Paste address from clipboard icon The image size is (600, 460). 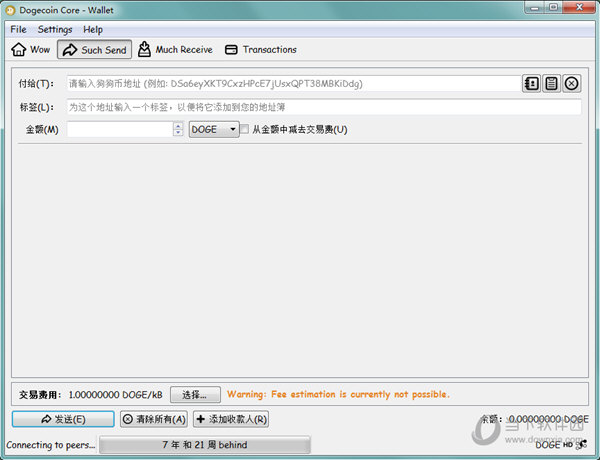tap(551, 83)
